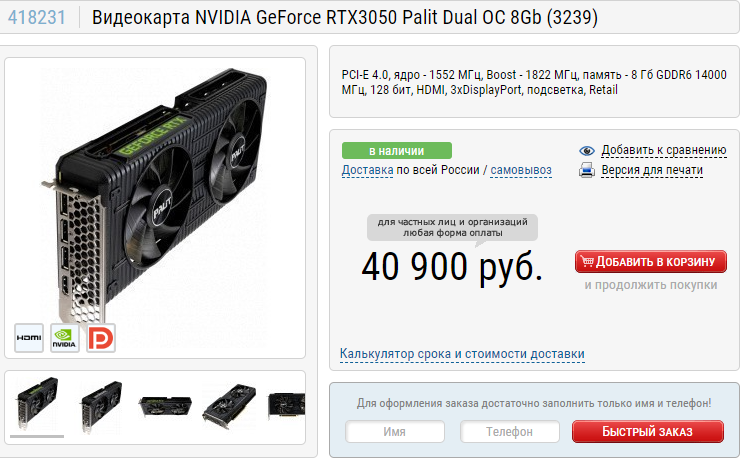View the fourth thumbnail angled view

[229, 406]
